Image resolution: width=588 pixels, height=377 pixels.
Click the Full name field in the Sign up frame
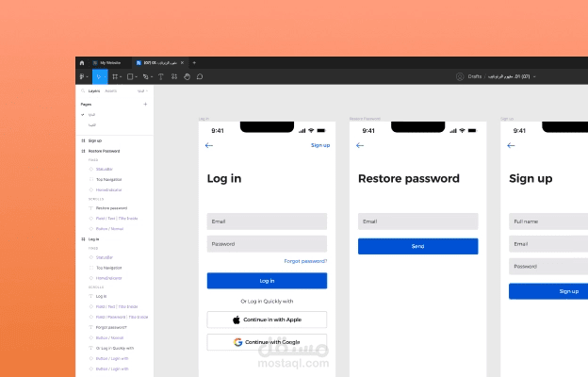point(548,221)
